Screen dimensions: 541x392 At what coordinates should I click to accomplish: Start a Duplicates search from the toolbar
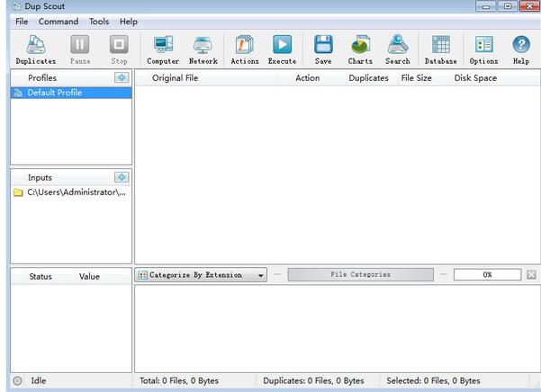[x=36, y=49]
